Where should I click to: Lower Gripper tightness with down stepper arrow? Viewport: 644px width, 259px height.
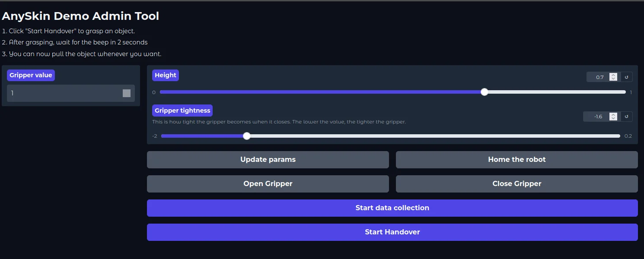pos(613,119)
